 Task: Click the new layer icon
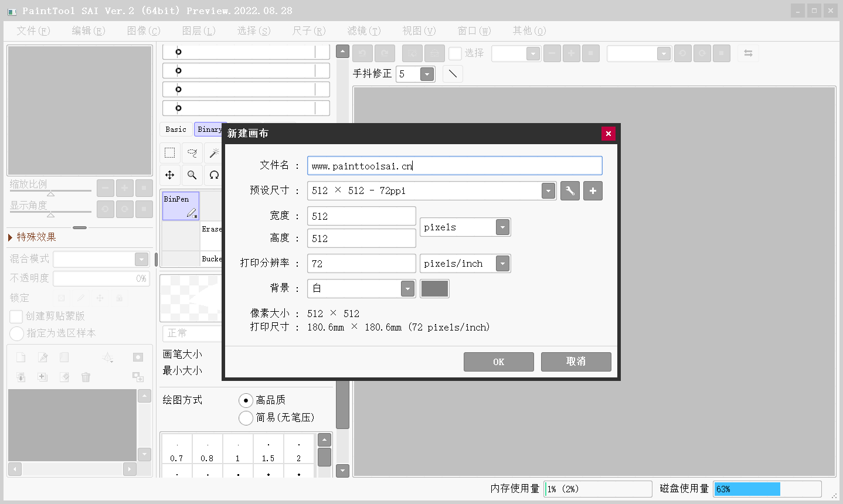(x=21, y=357)
